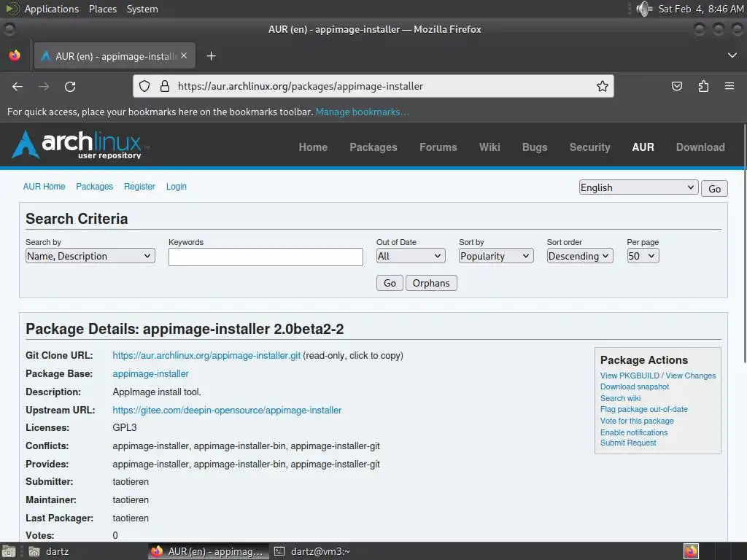Image resolution: width=747 pixels, height=560 pixels.
Task: Click the Go search button
Action: pos(390,283)
